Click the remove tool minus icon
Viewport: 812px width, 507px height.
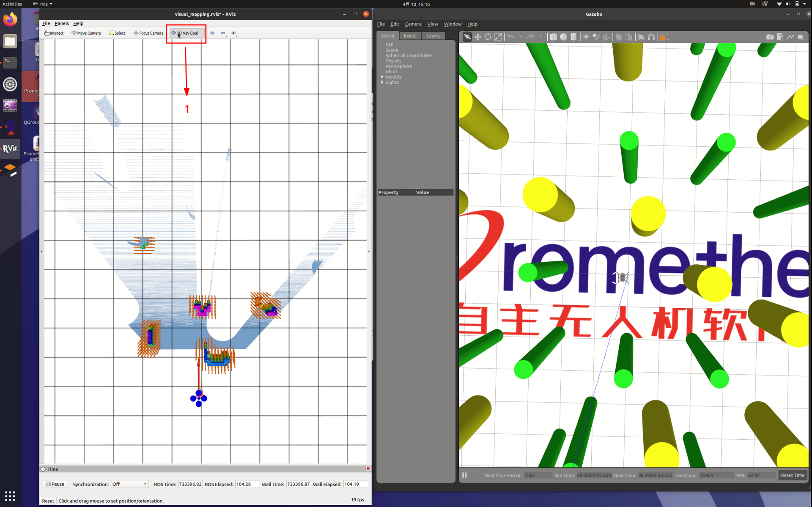click(223, 33)
